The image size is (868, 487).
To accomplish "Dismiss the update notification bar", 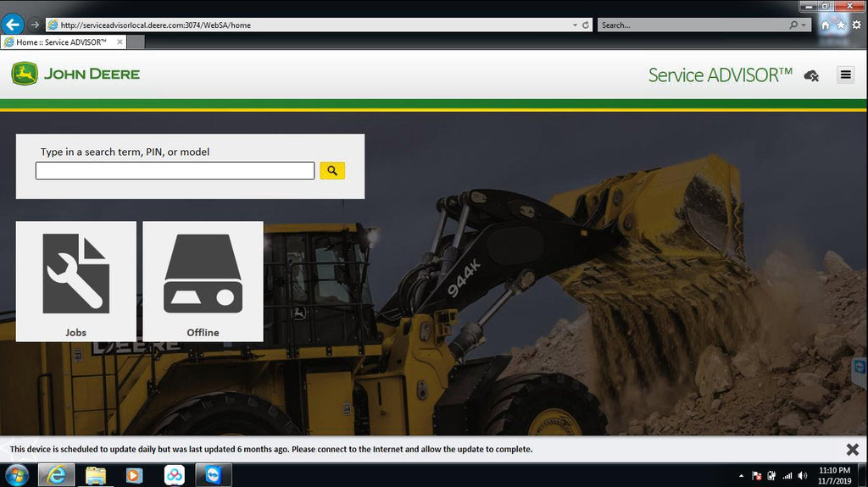I will (852, 449).
